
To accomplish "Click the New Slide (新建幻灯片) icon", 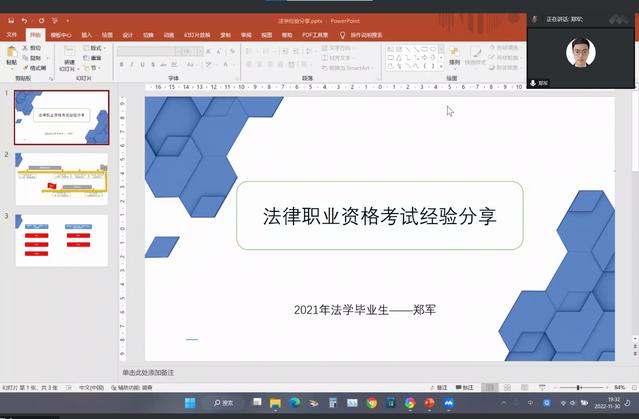I will (x=69, y=54).
